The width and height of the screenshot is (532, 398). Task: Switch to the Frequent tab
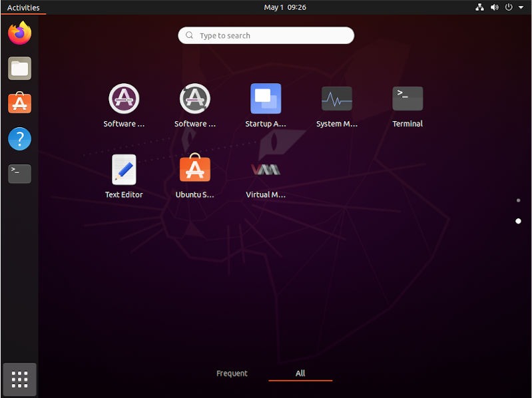coord(232,373)
